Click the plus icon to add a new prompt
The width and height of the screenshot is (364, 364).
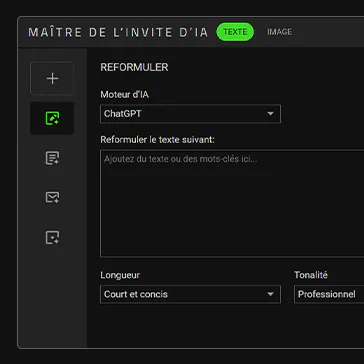(52, 79)
